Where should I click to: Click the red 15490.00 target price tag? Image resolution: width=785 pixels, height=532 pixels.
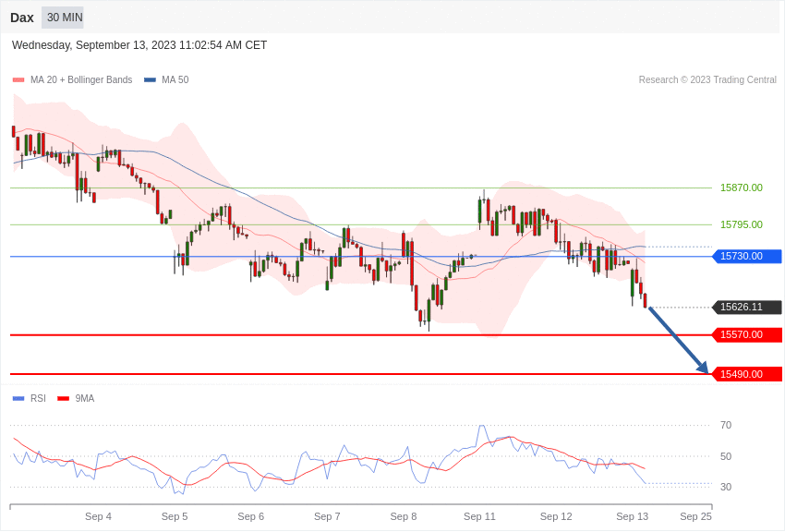[x=747, y=374]
